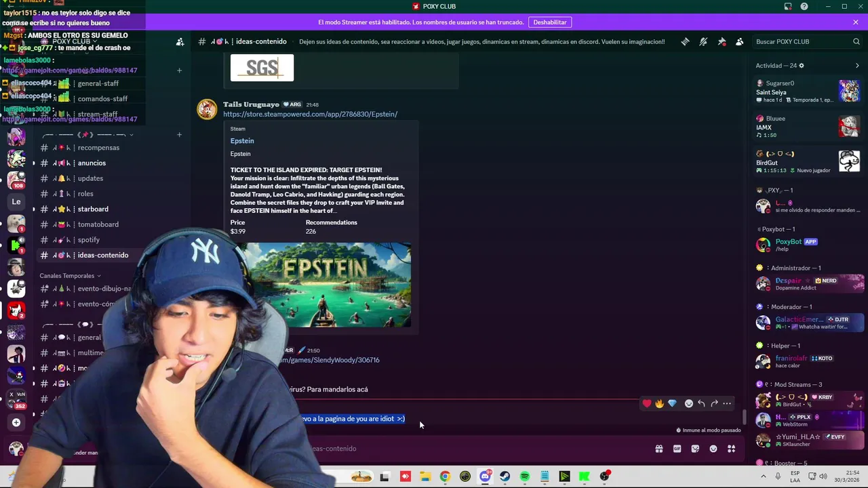Open Tails Uruguayo's avatar
The width and height of the screenshot is (868, 488).
pos(207,109)
